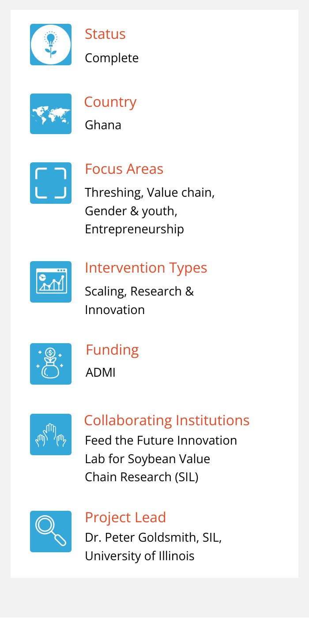Click the Status heading
Image resolution: width=309 pixels, height=644 pixels.
pos(105,34)
